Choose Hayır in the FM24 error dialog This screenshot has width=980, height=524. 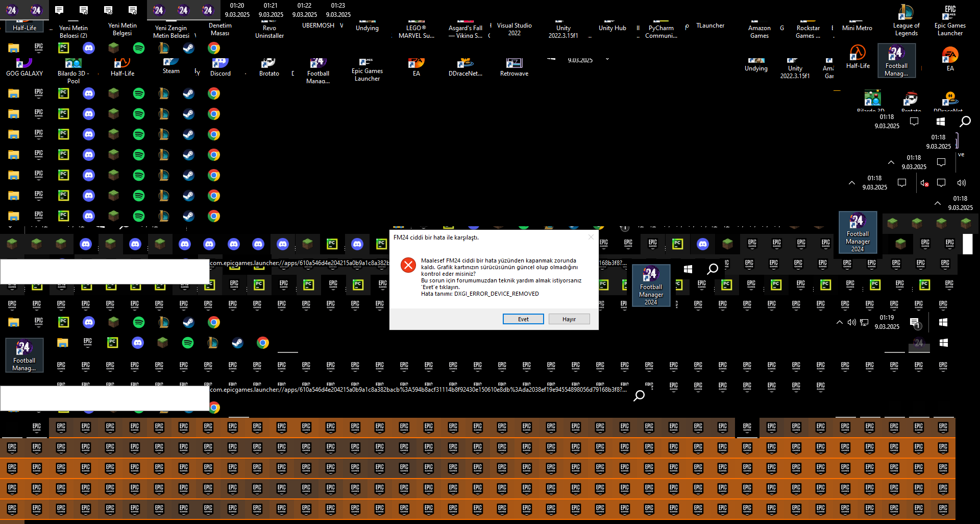[569, 319]
